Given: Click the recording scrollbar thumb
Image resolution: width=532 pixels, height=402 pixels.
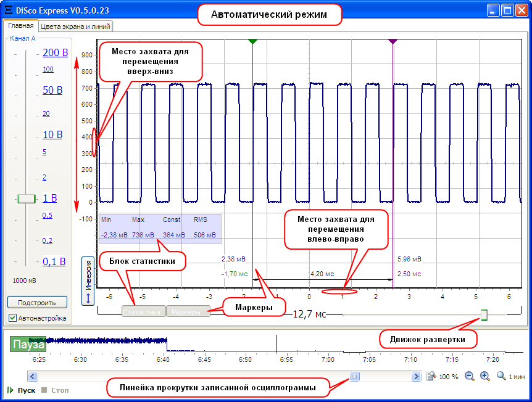Looking at the screenshot, I should (354, 376).
